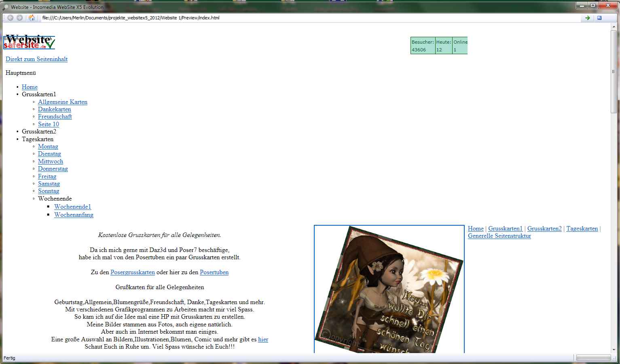The image size is (620, 364).
Task: Open Home in the Hauptmenü list
Action: coord(30,87)
